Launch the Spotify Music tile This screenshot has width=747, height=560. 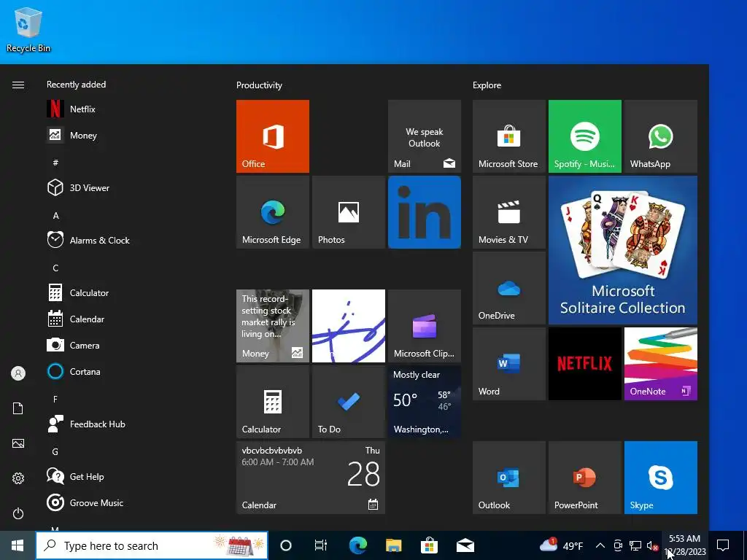click(x=584, y=136)
